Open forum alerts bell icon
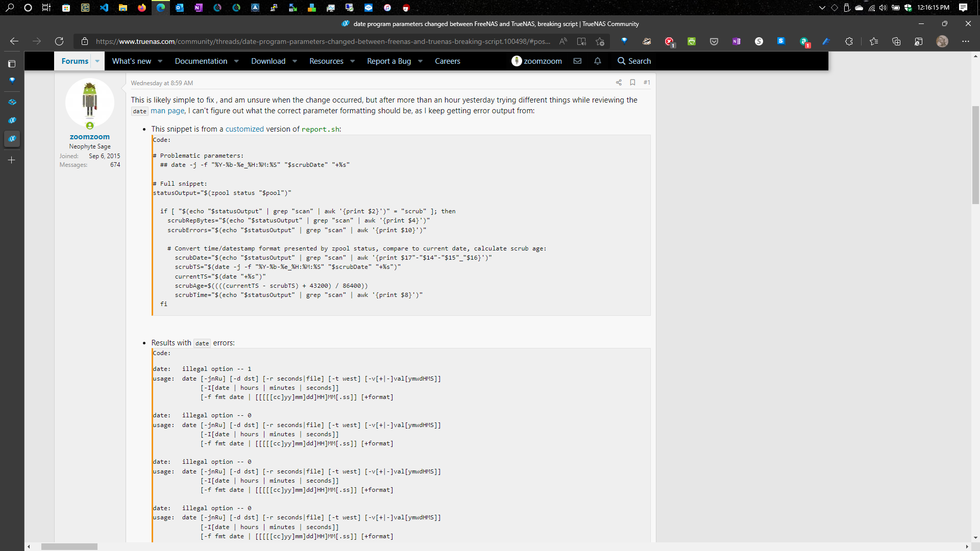 point(598,61)
